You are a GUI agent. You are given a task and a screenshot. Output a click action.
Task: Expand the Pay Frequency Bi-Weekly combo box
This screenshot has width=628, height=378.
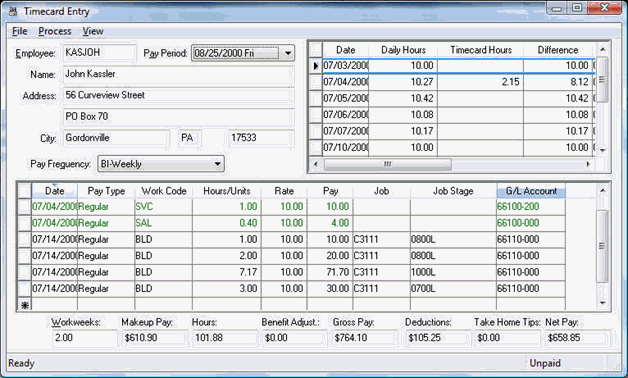tap(217, 164)
